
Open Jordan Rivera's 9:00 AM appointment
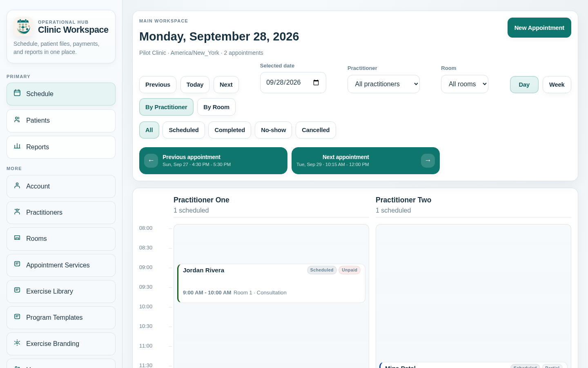pyautogui.click(x=271, y=283)
